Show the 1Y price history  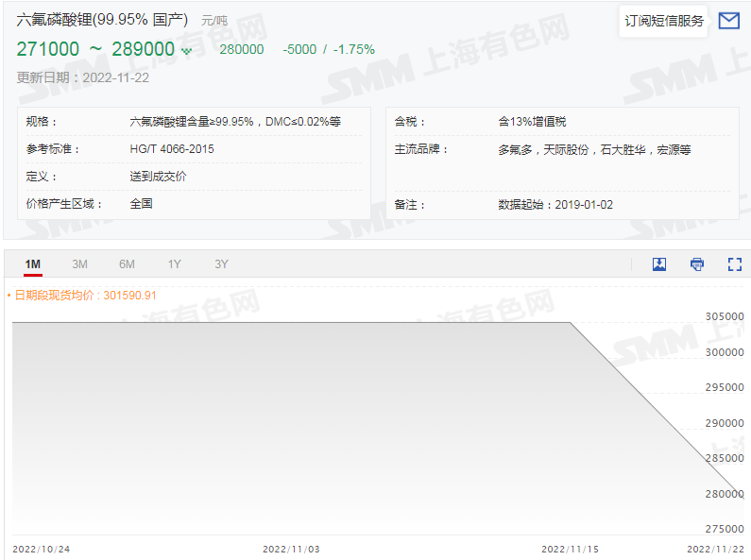174,264
